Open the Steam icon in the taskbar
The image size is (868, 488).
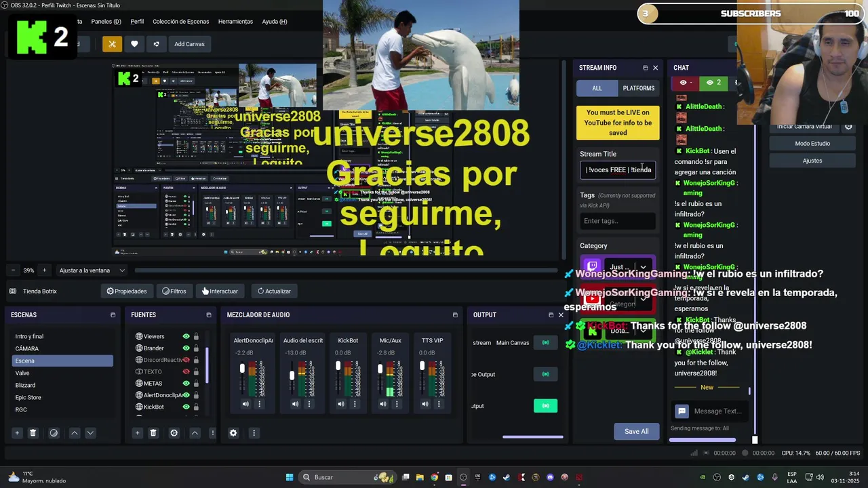point(507,477)
